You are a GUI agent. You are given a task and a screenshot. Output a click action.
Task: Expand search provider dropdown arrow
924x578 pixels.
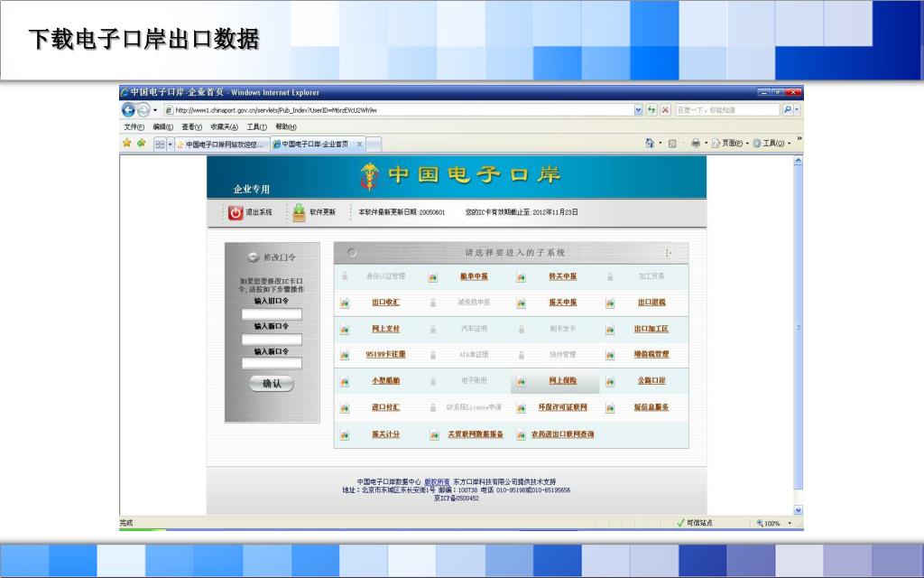(797, 109)
